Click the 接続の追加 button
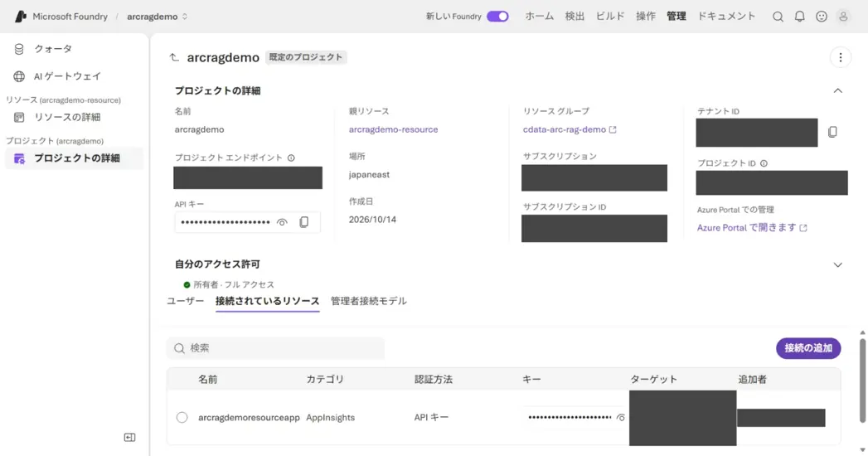Screen dimensions: 868x456 point(808,348)
